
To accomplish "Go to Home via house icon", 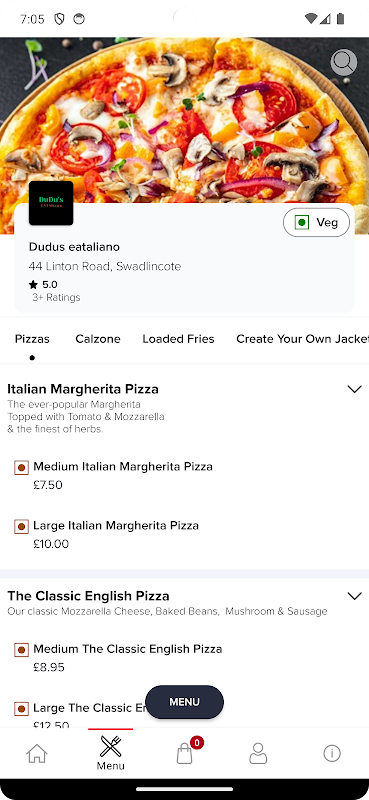I will click(37, 753).
